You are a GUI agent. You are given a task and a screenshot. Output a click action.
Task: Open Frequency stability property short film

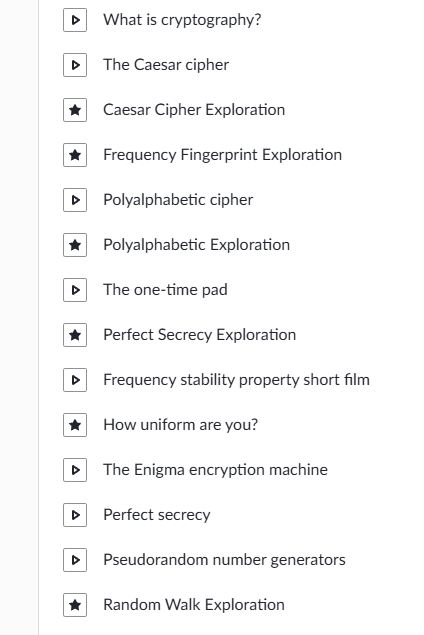pos(237,380)
